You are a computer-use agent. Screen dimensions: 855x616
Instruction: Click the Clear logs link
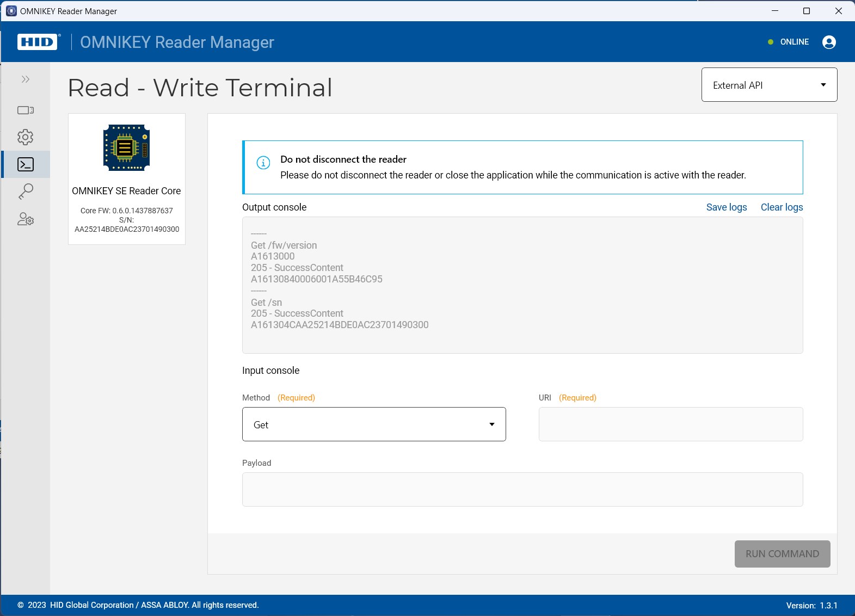tap(782, 207)
